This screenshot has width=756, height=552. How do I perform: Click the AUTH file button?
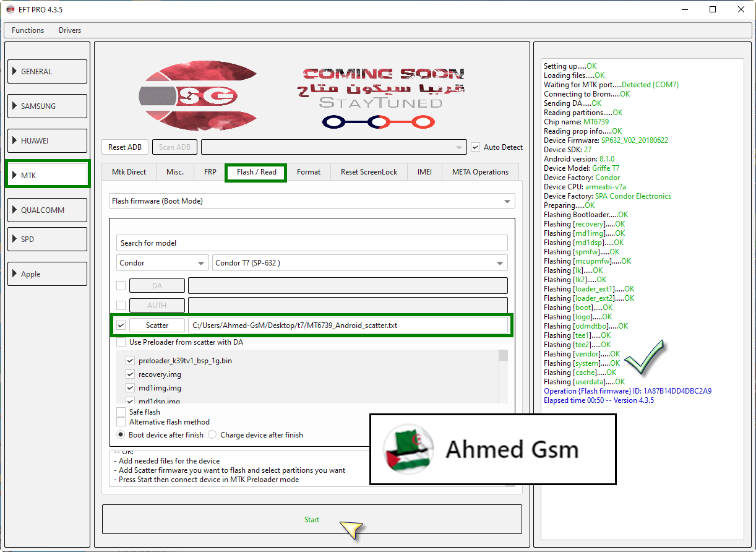pyautogui.click(x=157, y=306)
